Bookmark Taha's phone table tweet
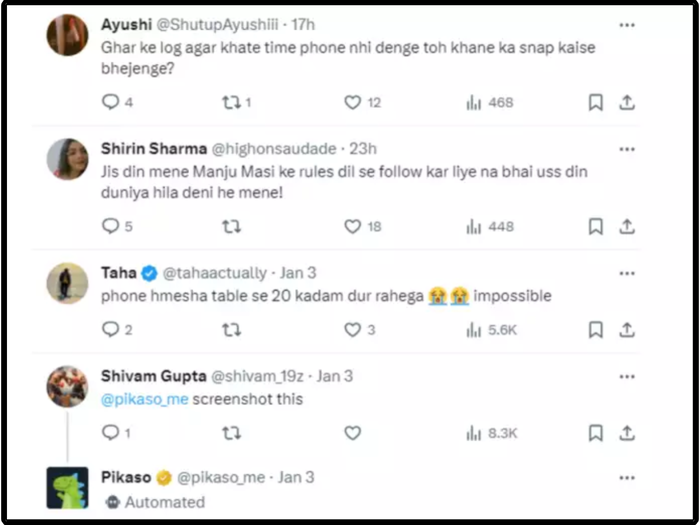Screen dimensions: 700x525 point(595,329)
